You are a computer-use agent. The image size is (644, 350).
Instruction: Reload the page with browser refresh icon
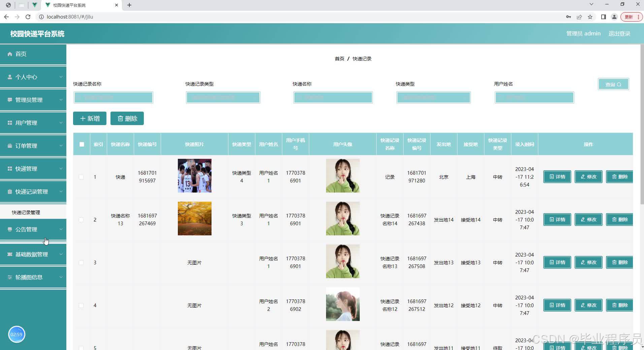pos(28,17)
